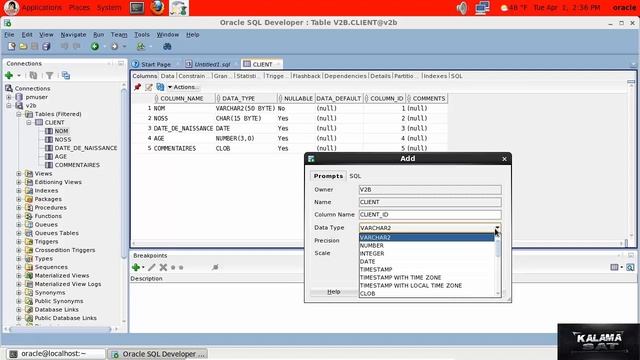
Task: Select DATE_DE_NAISSANCE in Connections tree
Action: [86, 148]
